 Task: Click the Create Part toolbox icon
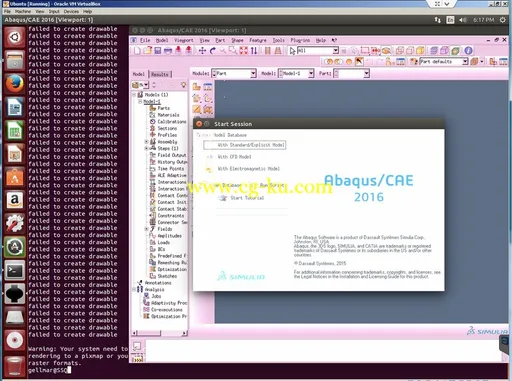coord(197,87)
